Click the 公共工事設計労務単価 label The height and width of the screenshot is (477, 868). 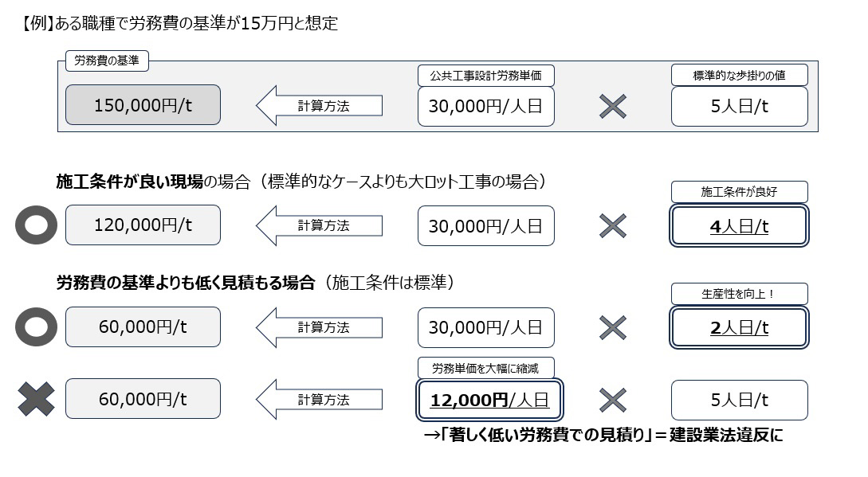[485, 76]
